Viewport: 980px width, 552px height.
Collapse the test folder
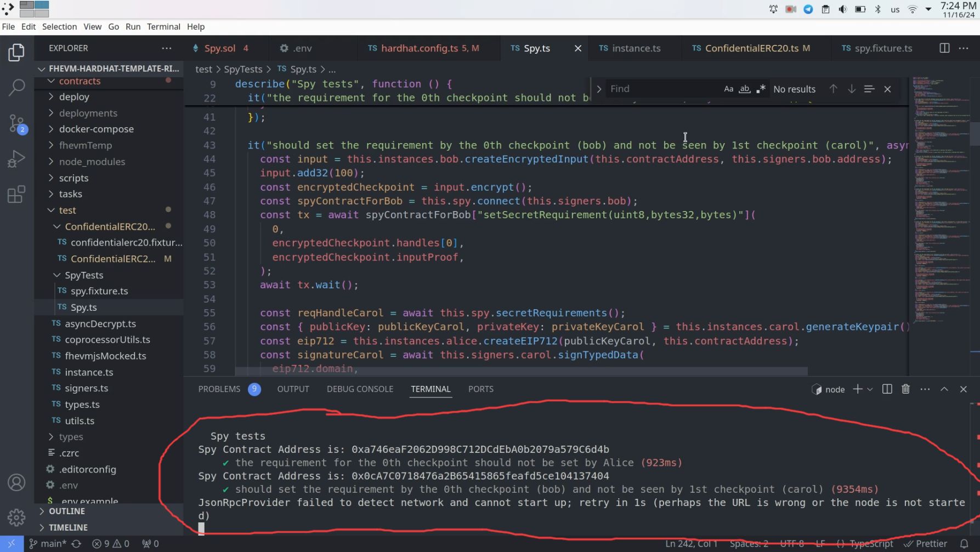[67, 210]
